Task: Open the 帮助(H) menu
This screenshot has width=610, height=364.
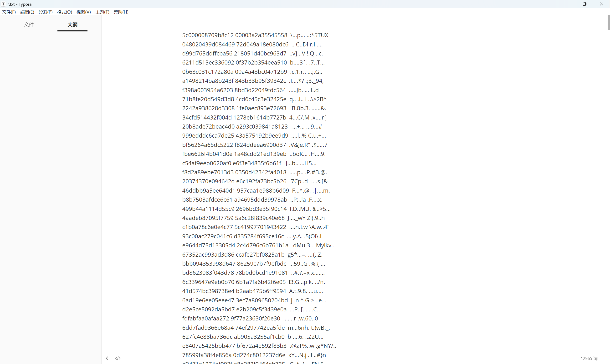Action: click(x=121, y=12)
